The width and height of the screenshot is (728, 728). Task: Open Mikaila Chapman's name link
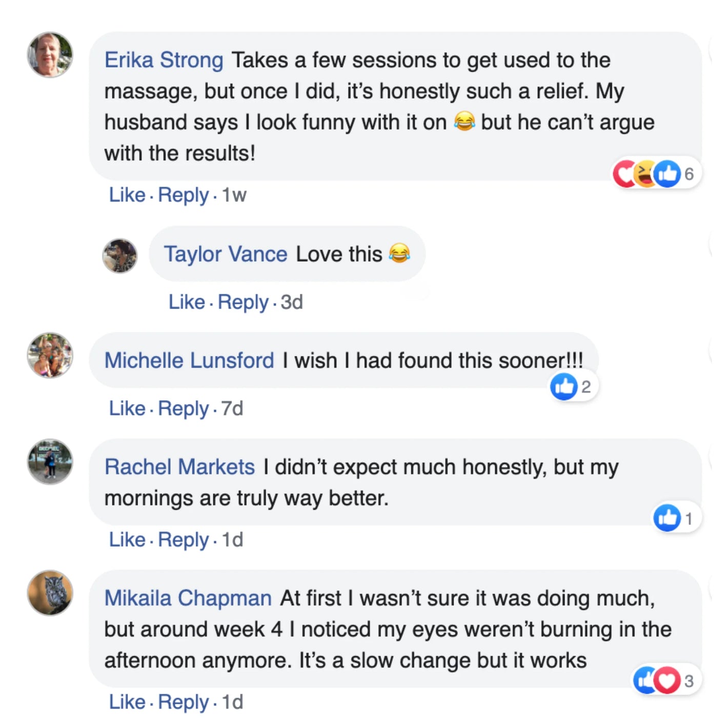pos(188,598)
